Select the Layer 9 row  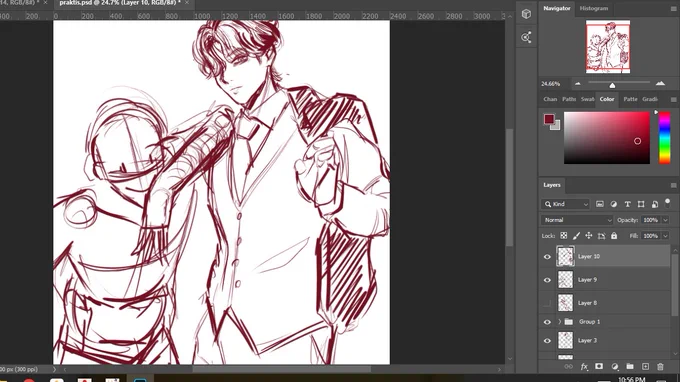pos(606,280)
